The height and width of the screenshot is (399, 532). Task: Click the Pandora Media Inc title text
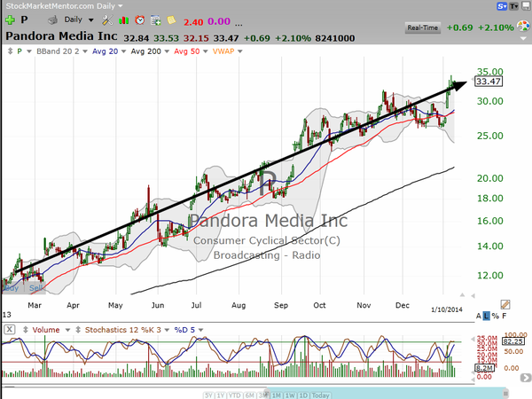[x=61, y=36]
